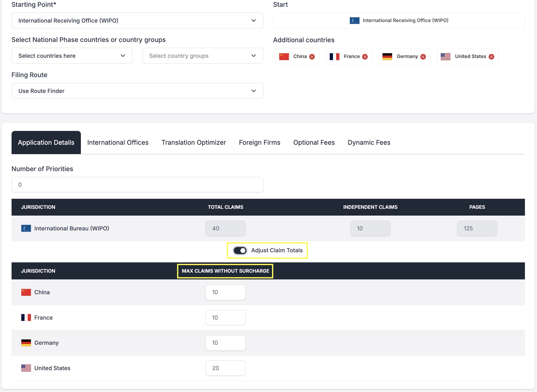Remove China from additional countries
Viewport: 537px width, 392px height.
(312, 57)
